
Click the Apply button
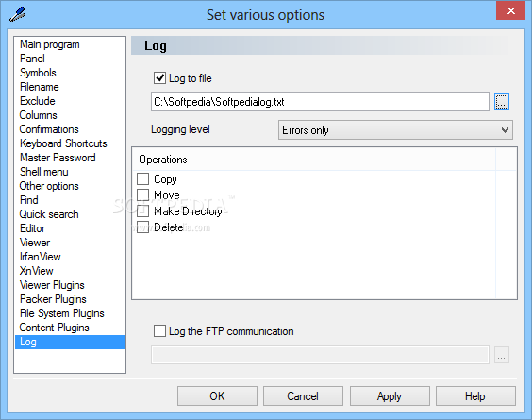(390, 395)
